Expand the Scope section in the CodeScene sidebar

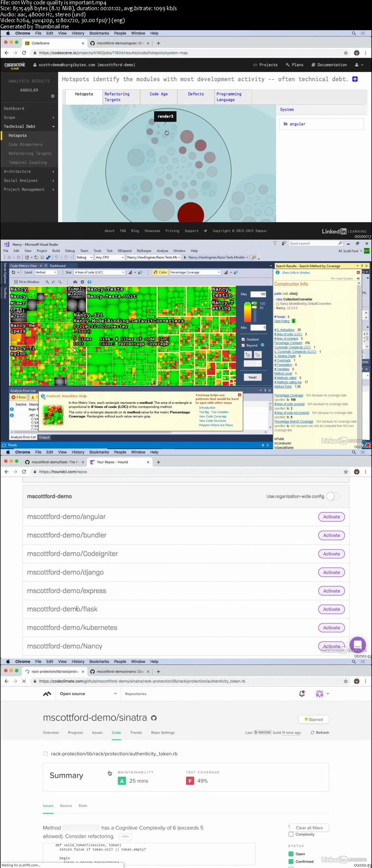(29, 117)
